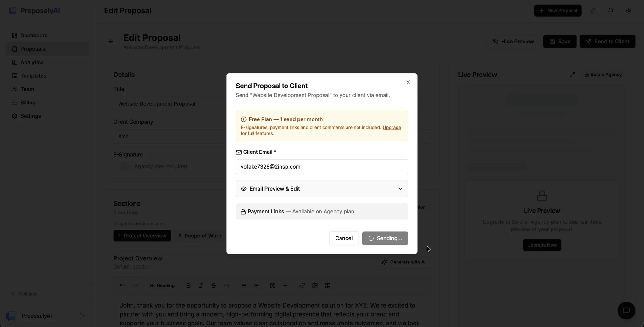This screenshot has width=644, height=327.
Task: Select the Scope of Work section tab
Action: point(200,236)
